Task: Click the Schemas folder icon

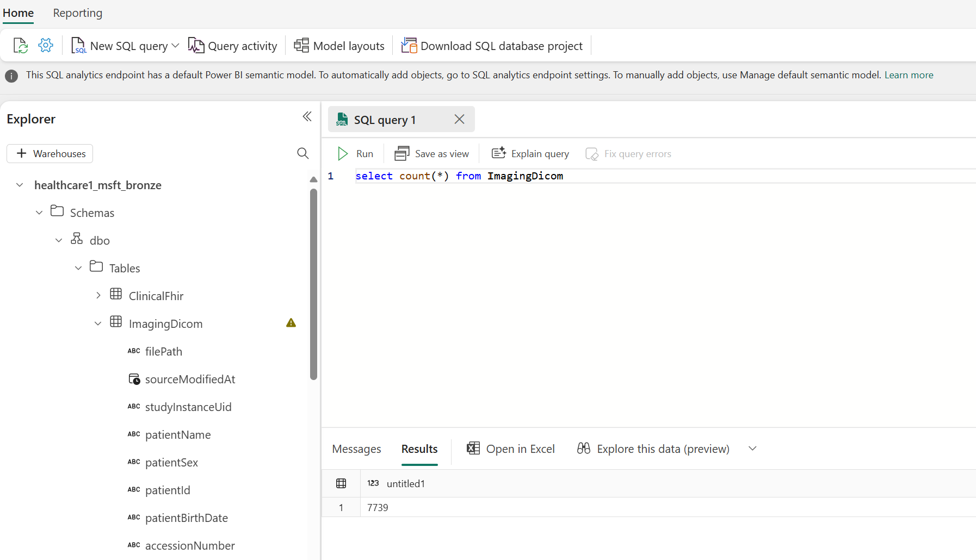Action: tap(57, 211)
